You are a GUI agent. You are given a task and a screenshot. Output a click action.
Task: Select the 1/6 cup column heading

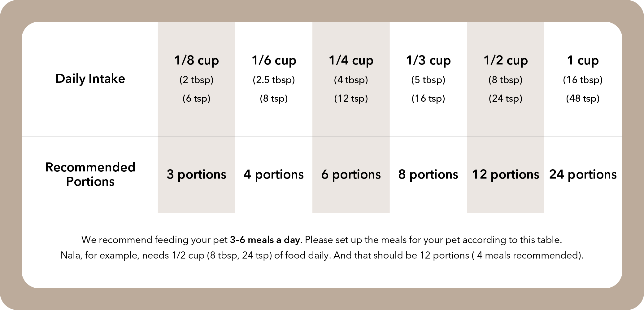pos(274,60)
